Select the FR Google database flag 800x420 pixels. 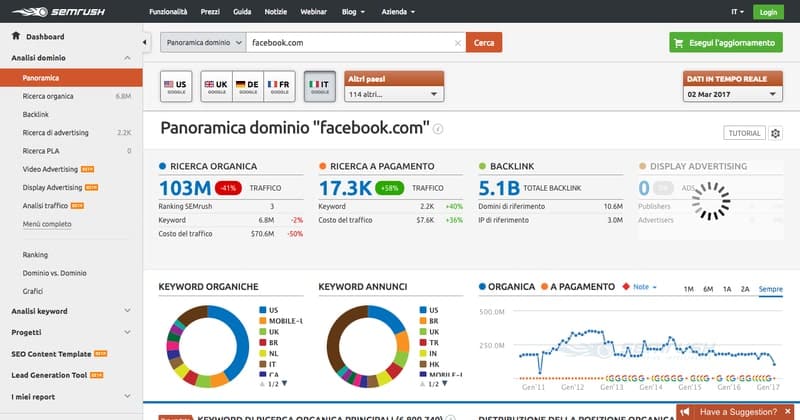pos(279,86)
